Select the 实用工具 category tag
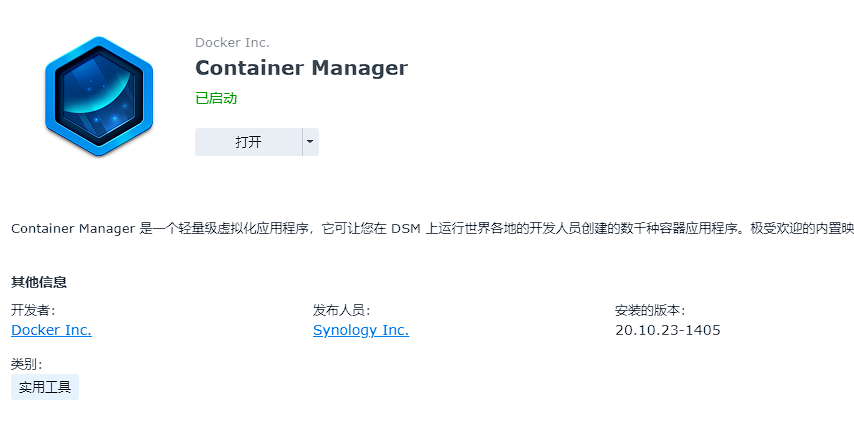The image size is (854, 442). 45,387
